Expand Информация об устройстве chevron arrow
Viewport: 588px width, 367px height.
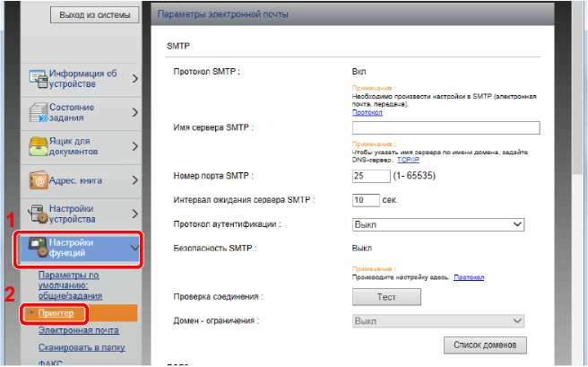coord(134,79)
